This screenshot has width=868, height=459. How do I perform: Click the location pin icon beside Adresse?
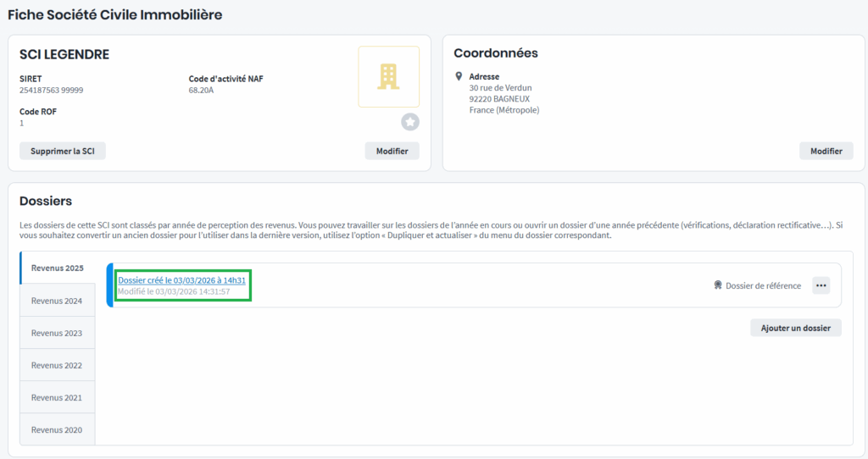pos(459,76)
